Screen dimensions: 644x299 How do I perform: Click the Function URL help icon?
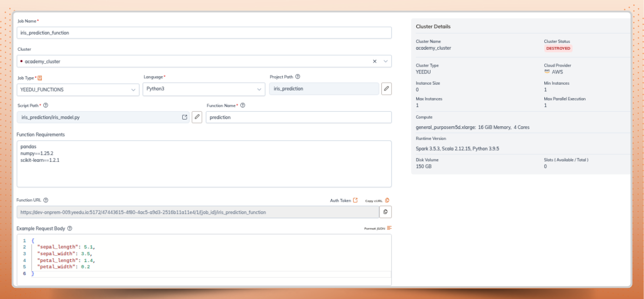(45, 200)
